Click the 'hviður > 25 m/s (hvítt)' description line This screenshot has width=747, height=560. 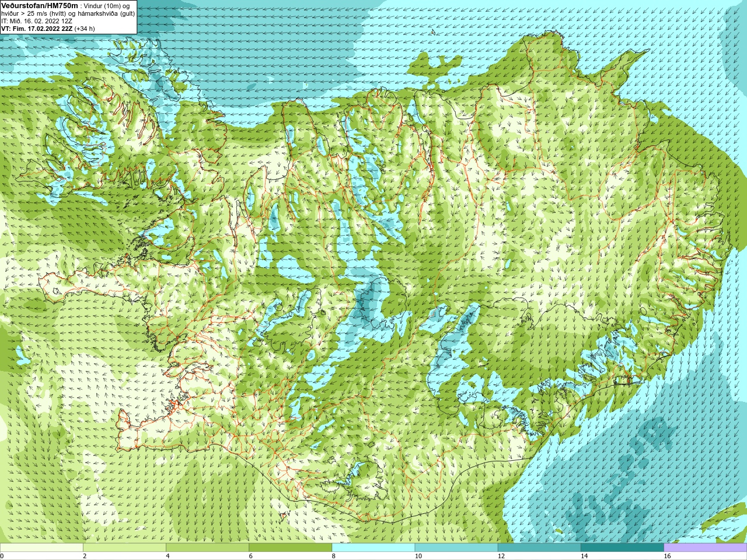tap(68, 13)
